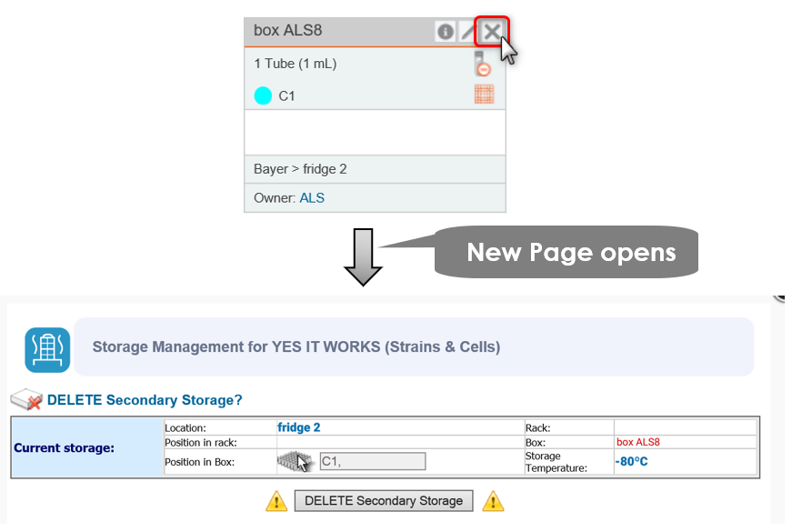Click the 'C1' position label on the card
Viewport: 792px width, 532px height.
[x=286, y=96]
